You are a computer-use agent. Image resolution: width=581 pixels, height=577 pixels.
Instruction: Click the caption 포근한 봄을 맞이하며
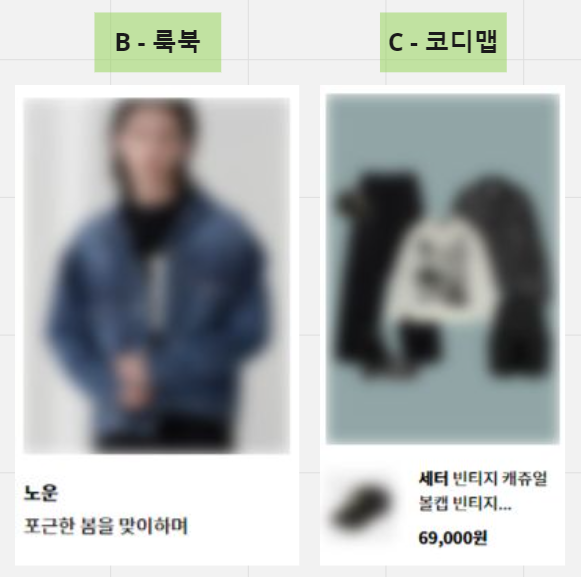tap(106, 525)
